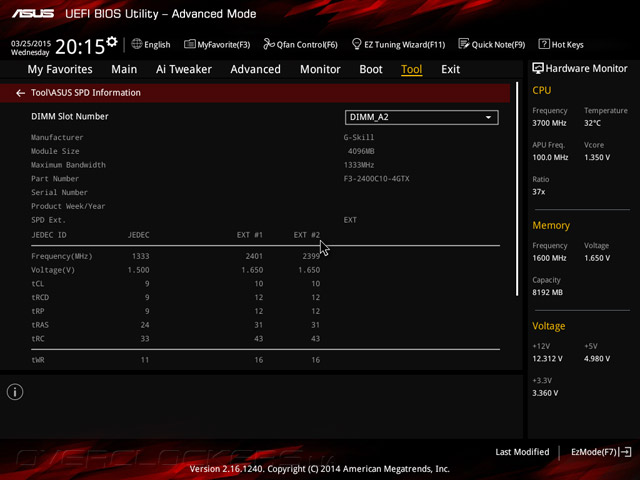Click the globe language icon
The image size is (640, 480).
(x=136, y=44)
